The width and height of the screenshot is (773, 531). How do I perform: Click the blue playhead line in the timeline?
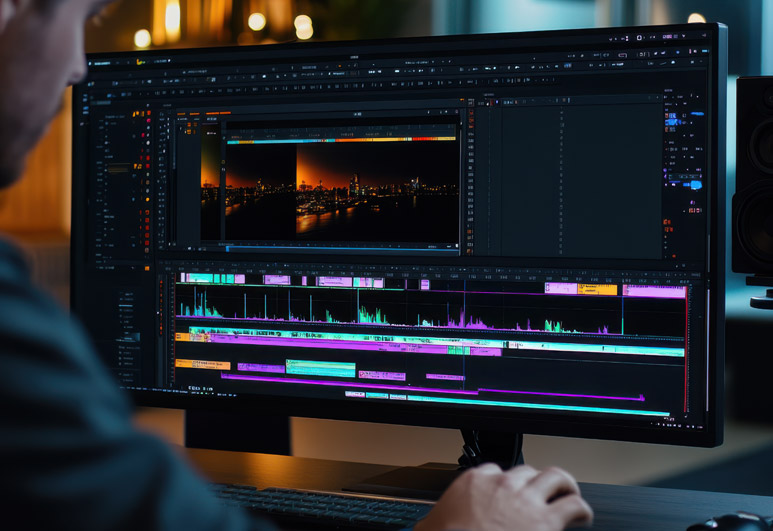coord(464,335)
